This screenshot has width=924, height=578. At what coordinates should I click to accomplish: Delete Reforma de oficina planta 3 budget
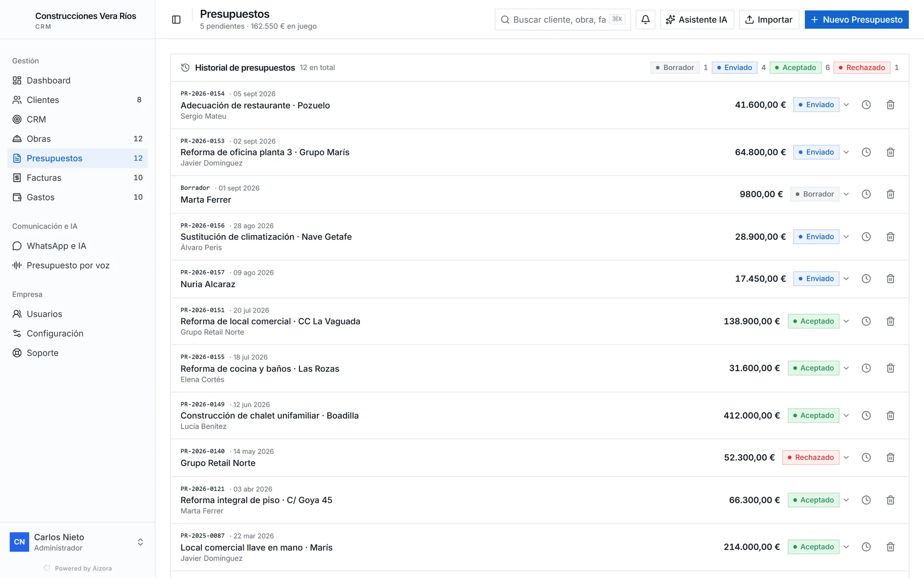coord(890,152)
